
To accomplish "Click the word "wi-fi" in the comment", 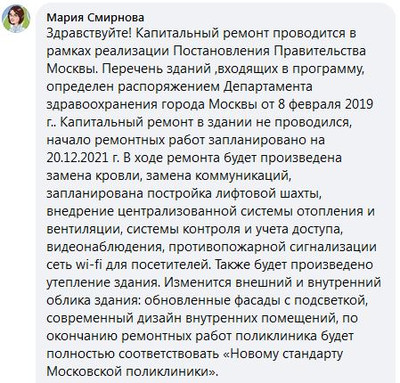I will (88, 265).
